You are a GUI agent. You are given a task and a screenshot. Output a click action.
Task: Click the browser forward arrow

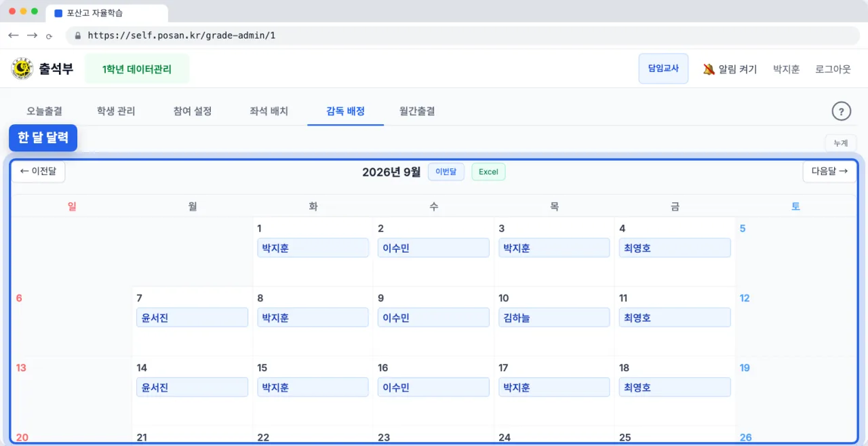click(x=32, y=35)
